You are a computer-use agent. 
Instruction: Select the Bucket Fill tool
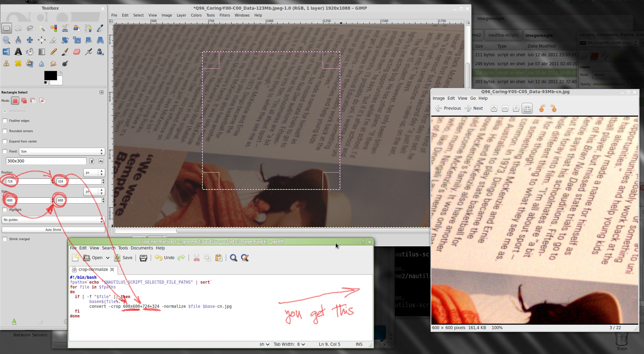[x=30, y=52]
